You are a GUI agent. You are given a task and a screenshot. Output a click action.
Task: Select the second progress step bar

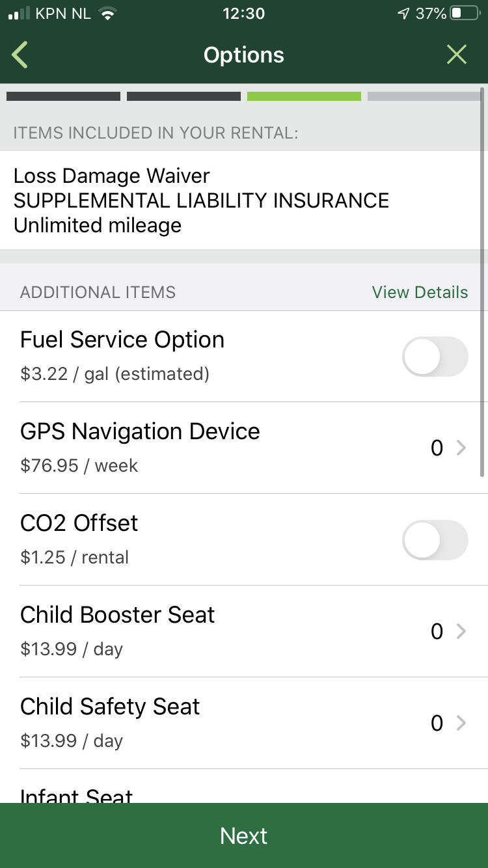point(183,96)
